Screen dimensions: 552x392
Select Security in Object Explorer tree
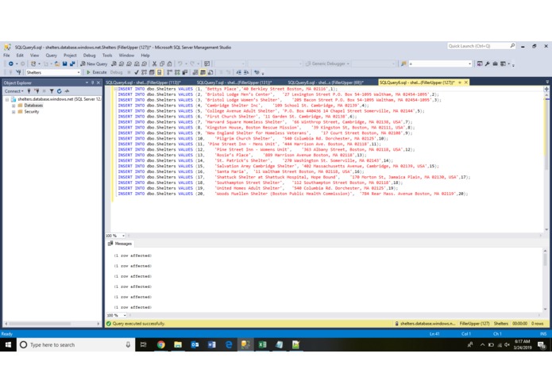click(31, 112)
